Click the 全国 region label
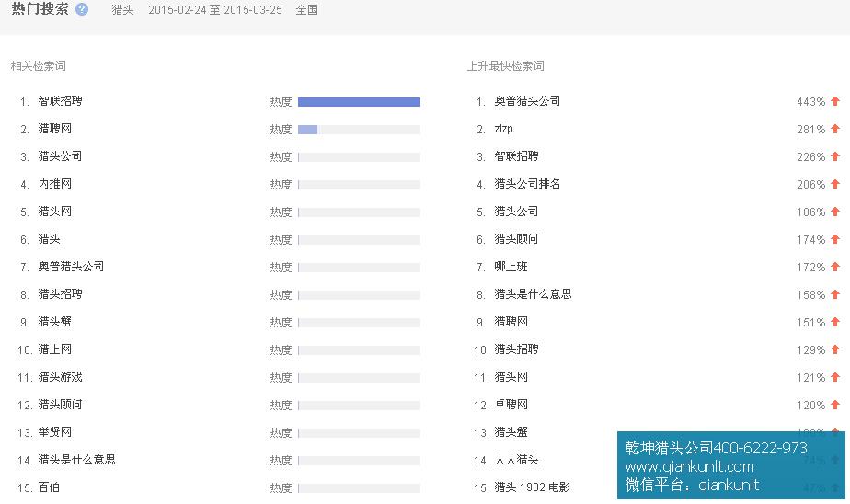 (x=307, y=10)
